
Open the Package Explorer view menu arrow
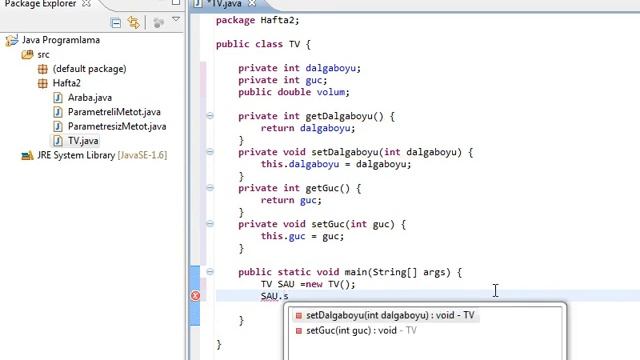click(176, 20)
